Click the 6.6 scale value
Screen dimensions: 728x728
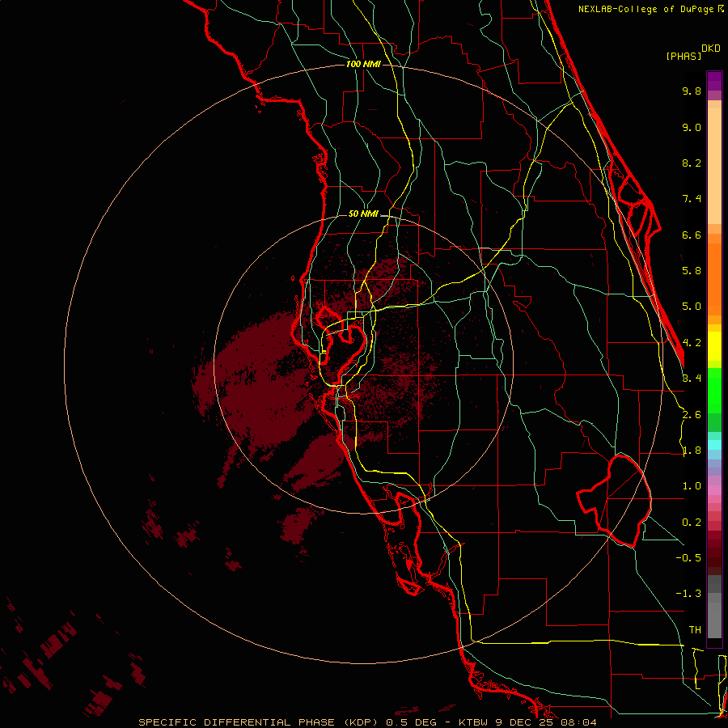pos(692,235)
